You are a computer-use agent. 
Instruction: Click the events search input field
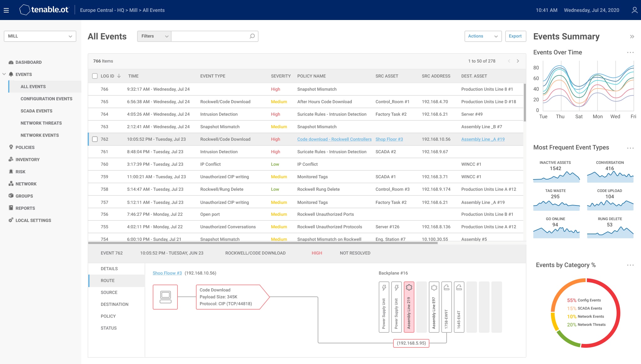tap(211, 36)
